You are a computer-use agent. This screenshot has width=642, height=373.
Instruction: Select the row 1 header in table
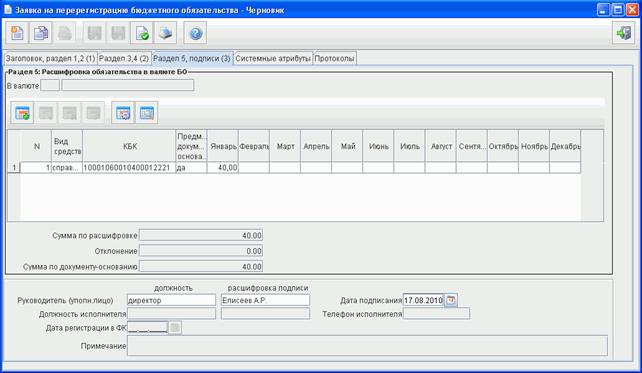point(14,167)
